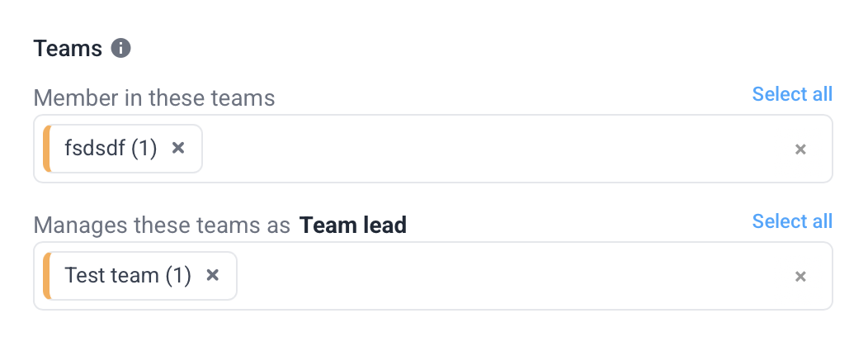Select all teams for membership
868x337 pixels.
pos(792,94)
